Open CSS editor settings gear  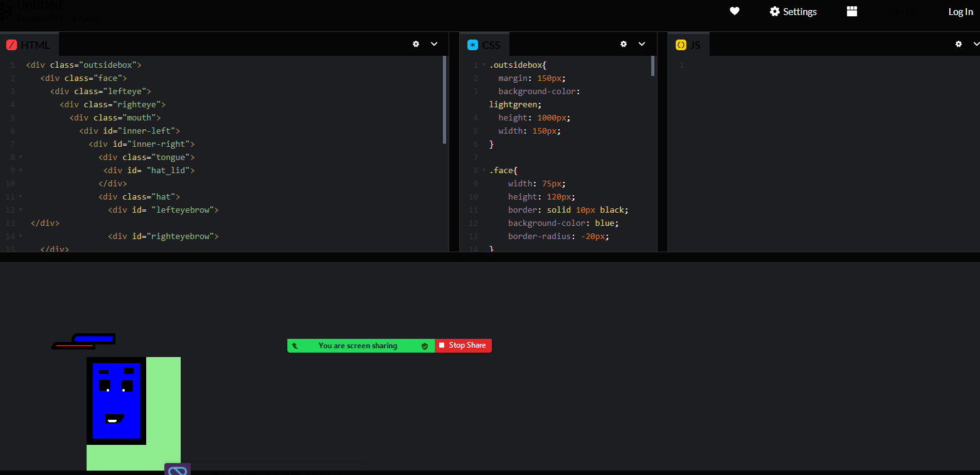click(623, 44)
